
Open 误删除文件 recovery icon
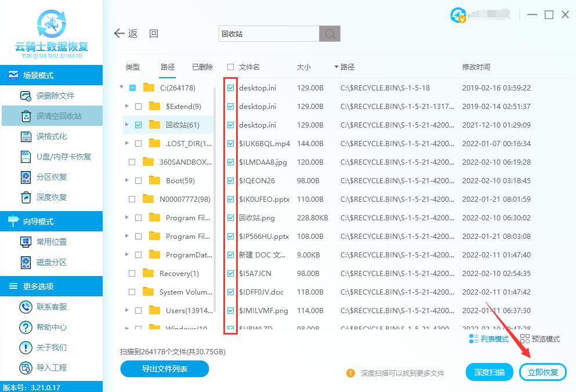(x=26, y=96)
